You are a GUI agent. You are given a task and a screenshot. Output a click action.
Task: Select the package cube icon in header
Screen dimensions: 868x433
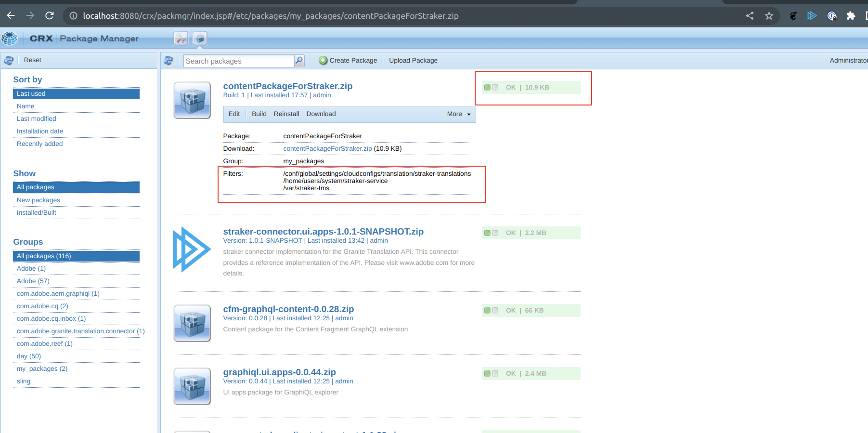pyautogui.click(x=200, y=38)
